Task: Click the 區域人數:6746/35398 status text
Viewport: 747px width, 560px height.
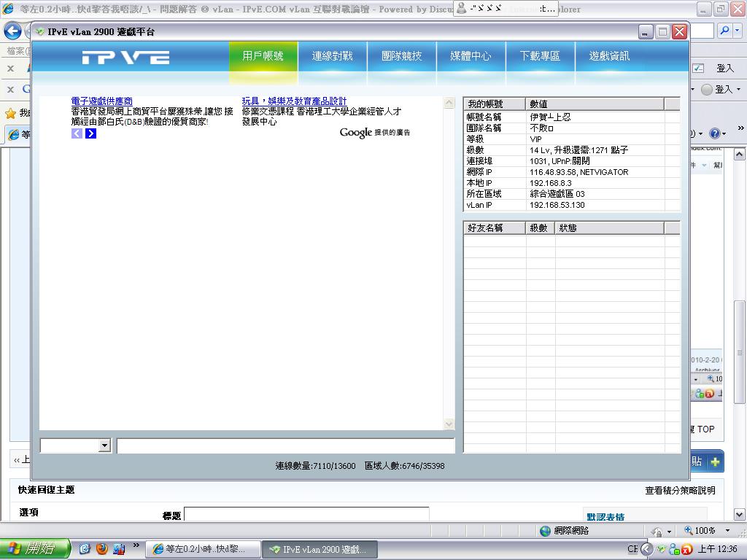Action: (404, 466)
